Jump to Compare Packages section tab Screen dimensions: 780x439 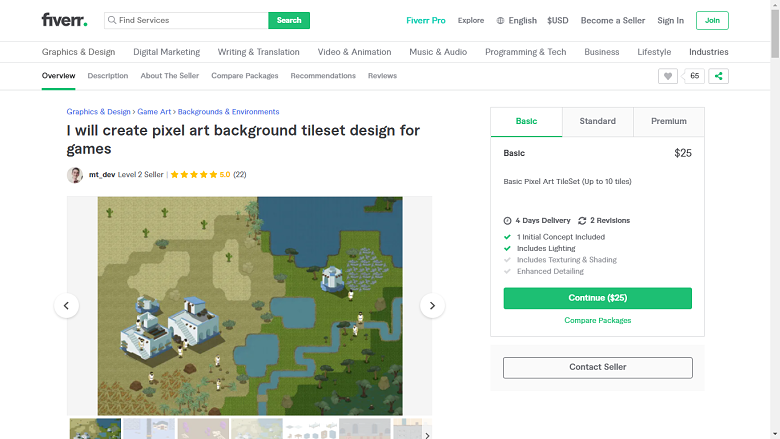(245, 76)
